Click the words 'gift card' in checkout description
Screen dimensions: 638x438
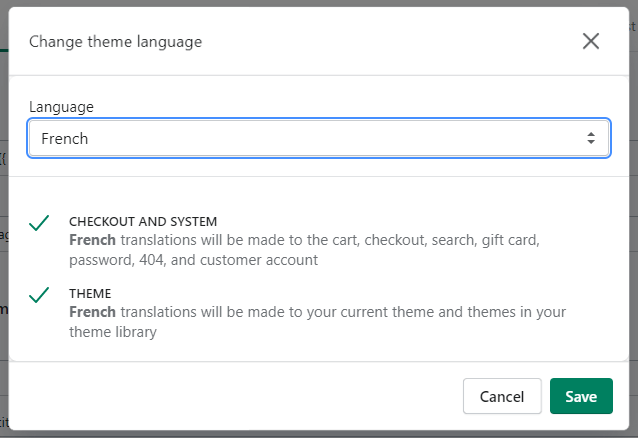(x=511, y=241)
